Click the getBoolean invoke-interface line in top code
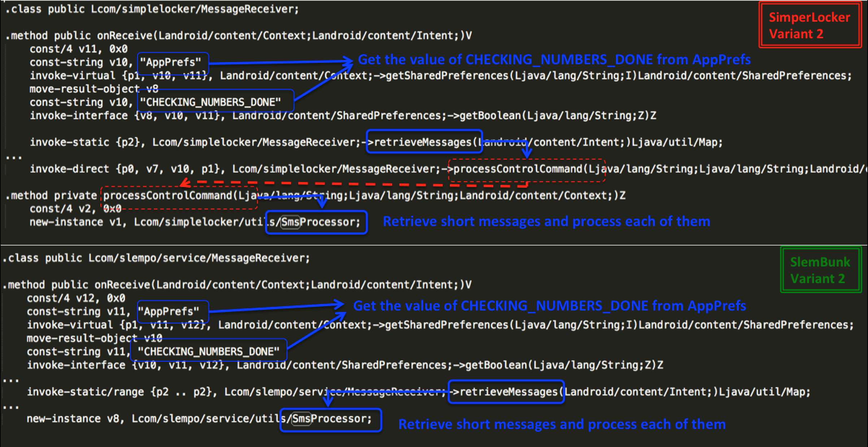This screenshot has width=868, height=447. (343, 116)
